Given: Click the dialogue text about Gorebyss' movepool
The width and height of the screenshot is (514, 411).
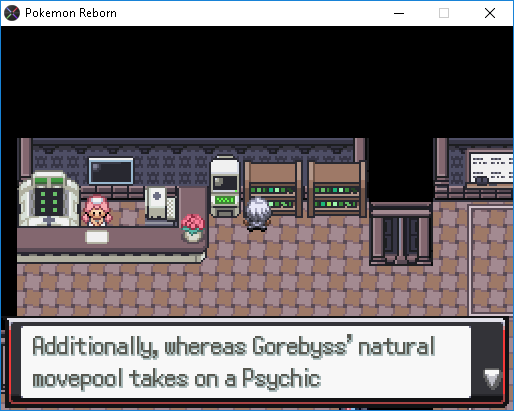Looking at the screenshot, I should click(x=233, y=362).
